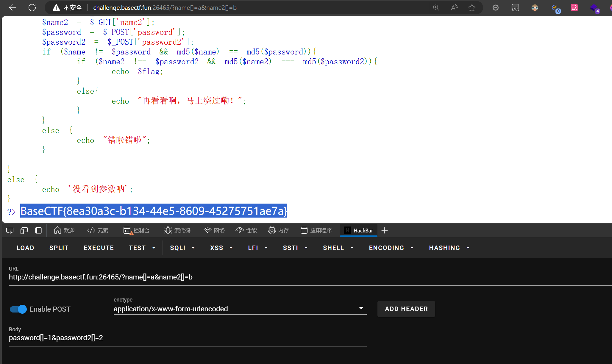Expand the TEST dropdown menu
This screenshot has width=612, height=364.
pos(142,248)
